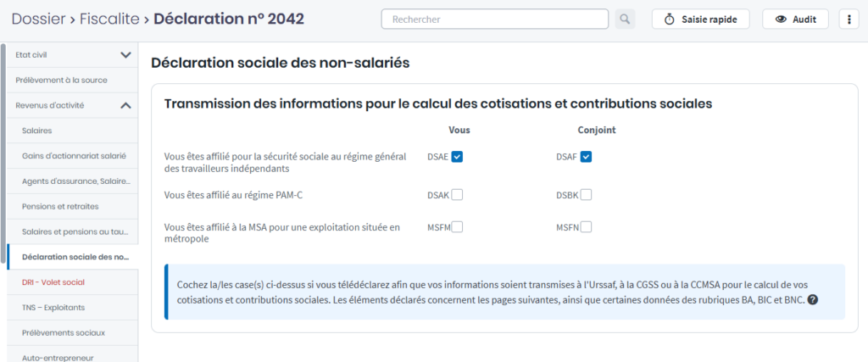
Task: Click the help question mark icon
Action: 813,300
